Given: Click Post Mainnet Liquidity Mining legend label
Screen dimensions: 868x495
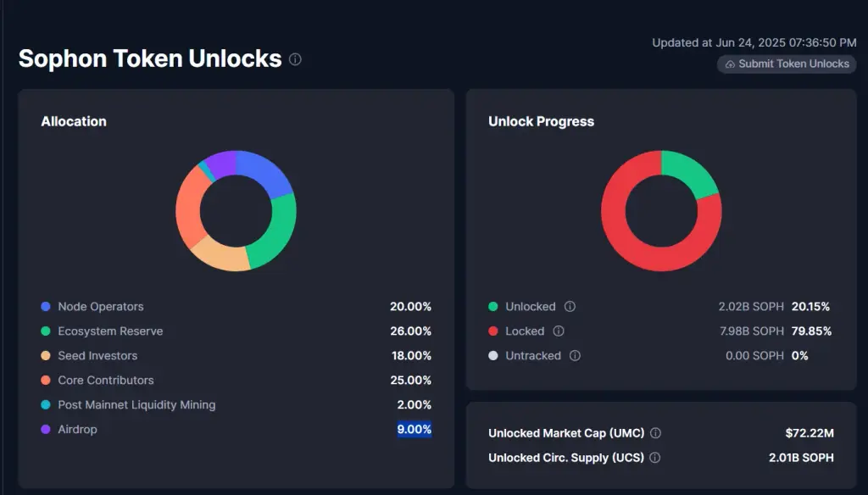Looking at the screenshot, I should [x=136, y=405].
